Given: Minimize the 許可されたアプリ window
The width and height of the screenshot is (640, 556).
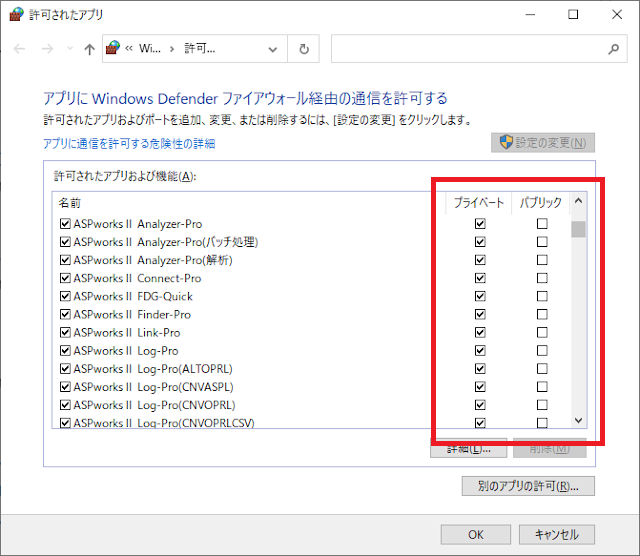Looking at the screenshot, I should click(x=530, y=15).
